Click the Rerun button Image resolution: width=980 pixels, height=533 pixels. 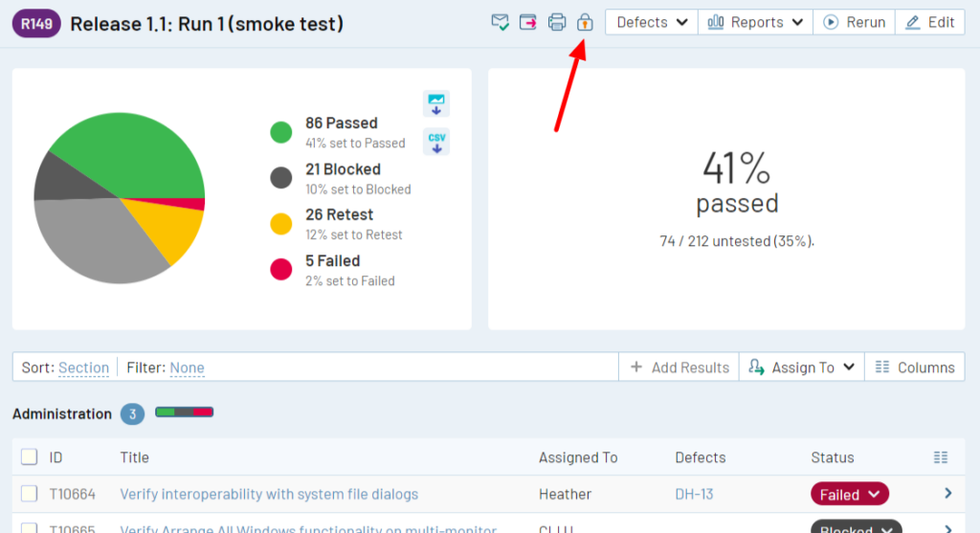point(854,22)
